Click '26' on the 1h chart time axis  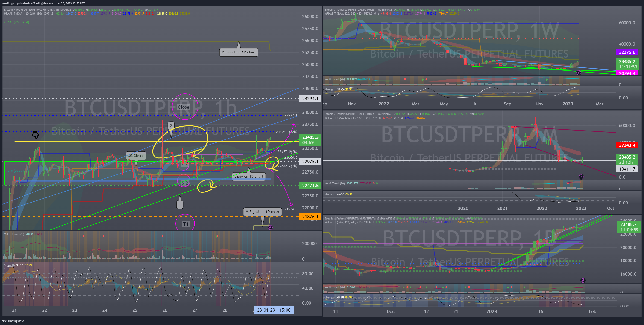tap(165, 310)
